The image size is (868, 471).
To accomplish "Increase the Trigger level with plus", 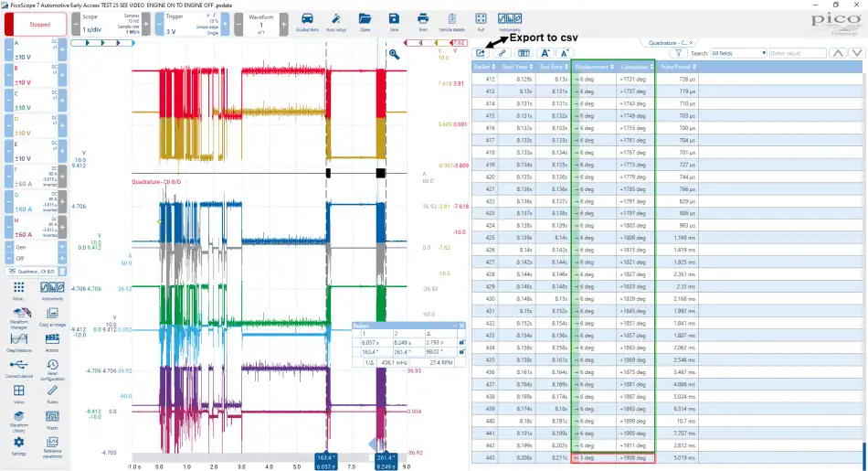I will (x=226, y=25).
